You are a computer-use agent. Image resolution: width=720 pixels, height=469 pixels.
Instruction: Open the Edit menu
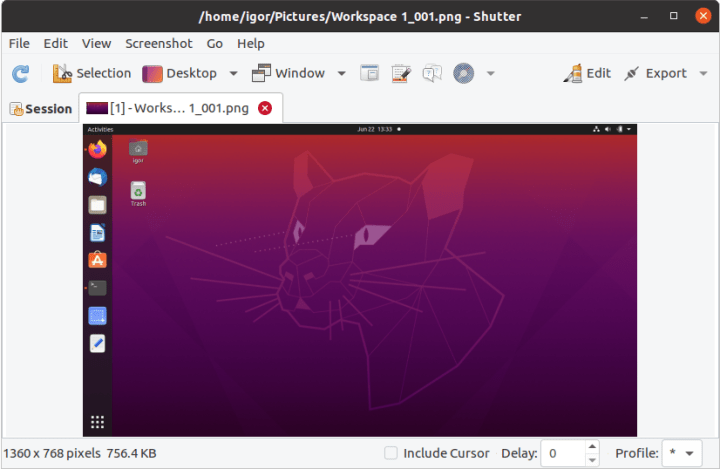click(x=56, y=44)
